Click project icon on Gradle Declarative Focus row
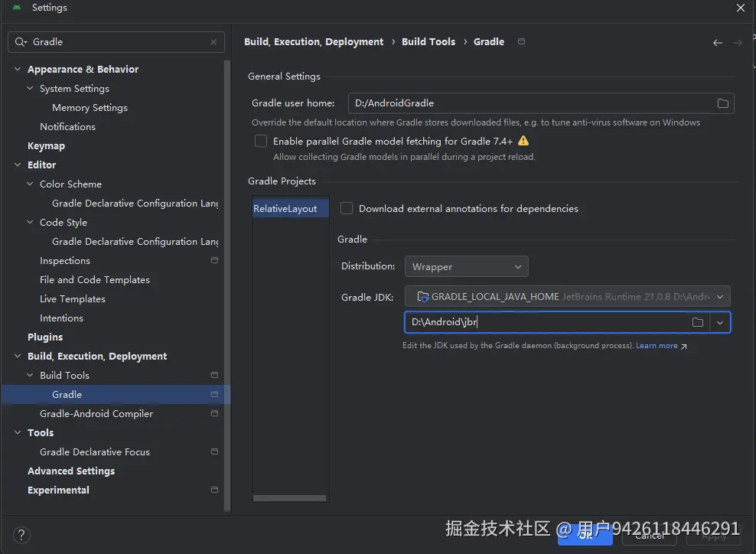Image resolution: width=756 pixels, height=554 pixels. pyautogui.click(x=214, y=451)
